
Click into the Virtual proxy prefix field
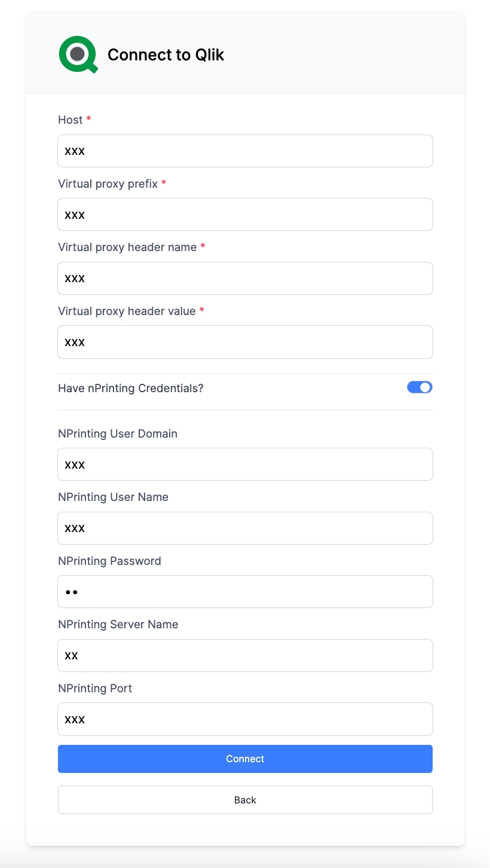point(245,215)
